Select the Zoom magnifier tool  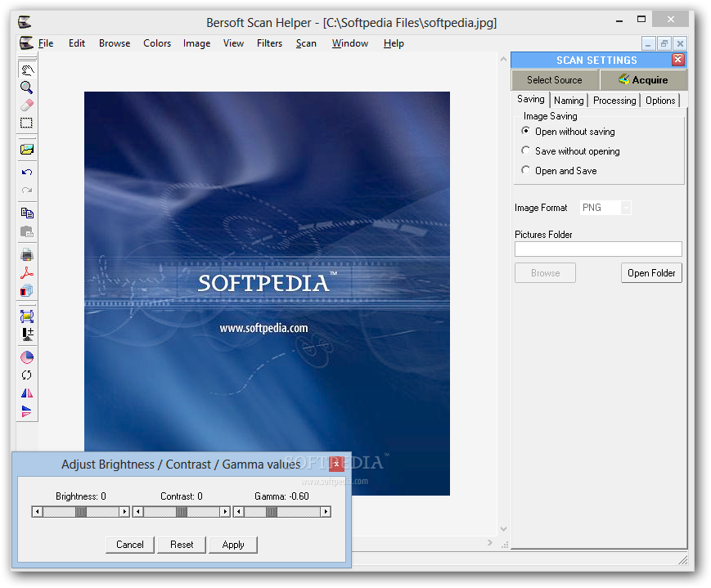click(x=27, y=88)
